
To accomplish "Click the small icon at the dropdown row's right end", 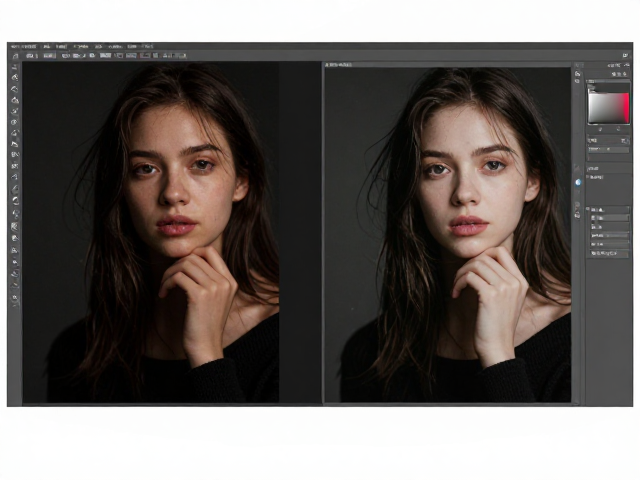I will tap(624, 140).
